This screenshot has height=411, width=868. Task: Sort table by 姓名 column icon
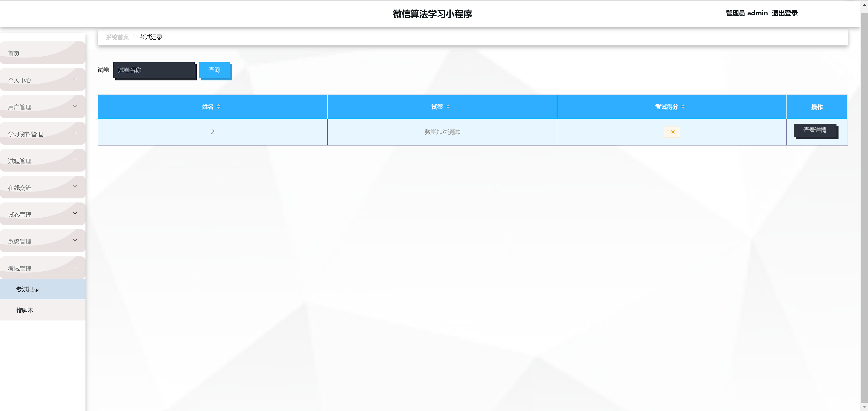pos(218,107)
